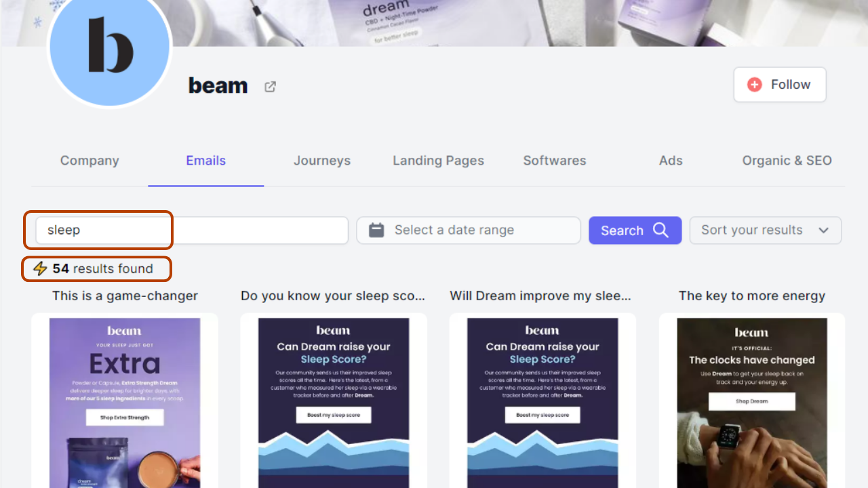Click the beam profile logo avatar

tap(110, 46)
